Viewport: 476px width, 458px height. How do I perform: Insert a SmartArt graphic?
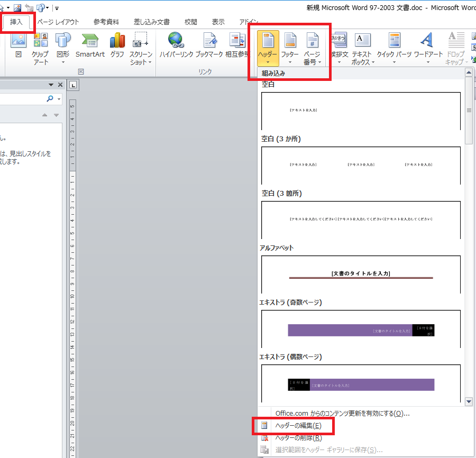click(90, 45)
